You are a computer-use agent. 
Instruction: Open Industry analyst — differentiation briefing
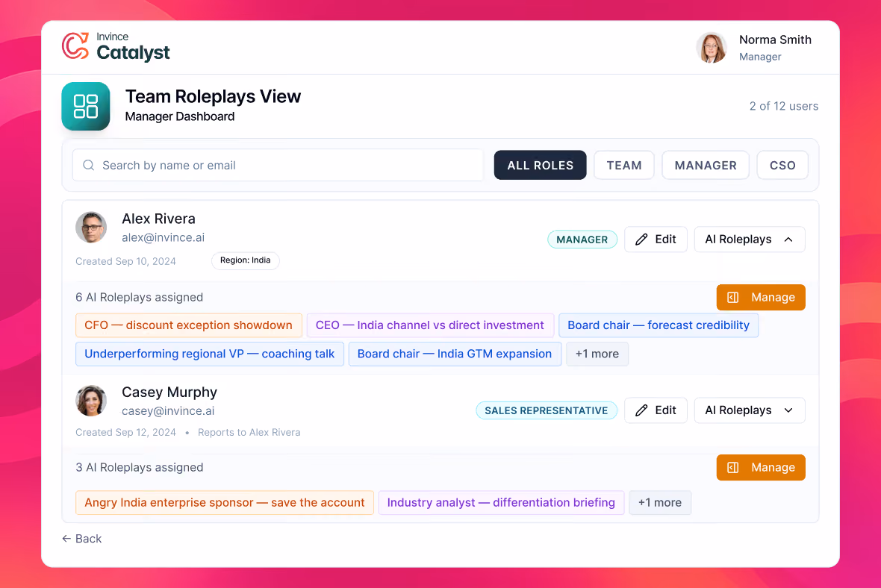point(501,503)
